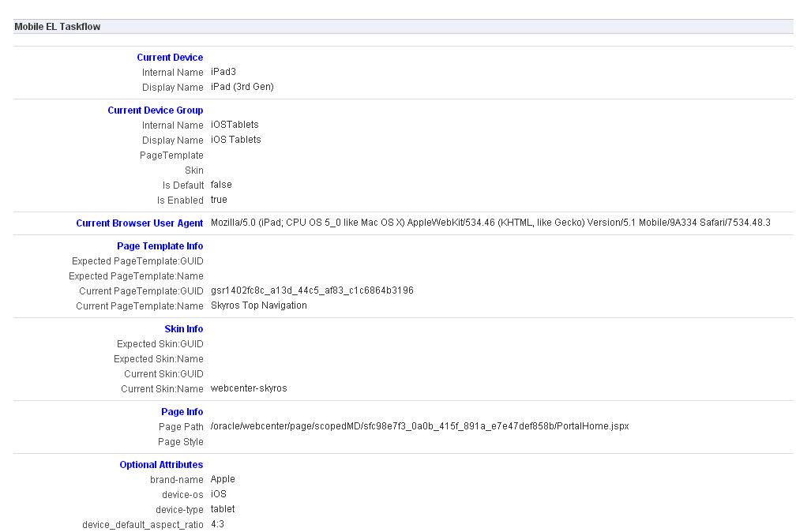The image size is (796, 532).
Task: Select the Skyros Top Navigation text
Action: (x=259, y=305)
